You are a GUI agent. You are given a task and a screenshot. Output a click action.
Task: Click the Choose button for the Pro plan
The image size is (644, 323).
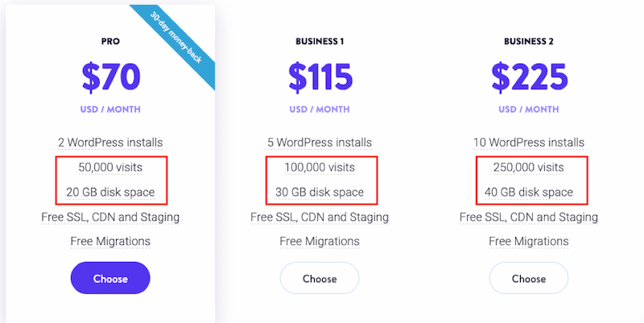click(x=110, y=278)
